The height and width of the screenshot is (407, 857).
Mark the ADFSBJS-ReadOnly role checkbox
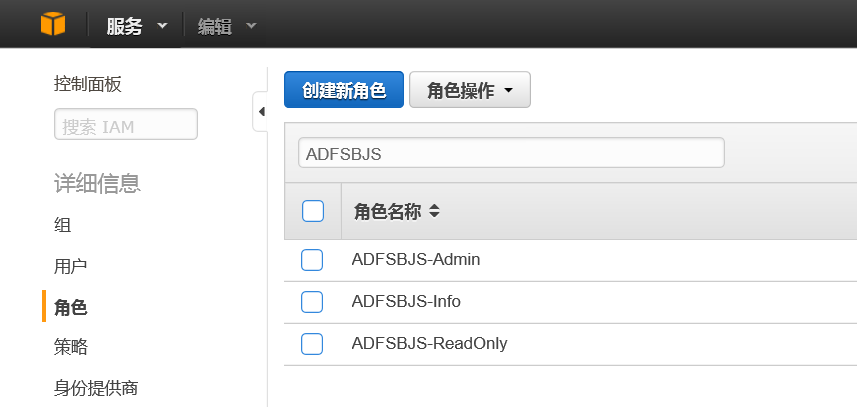pos(312,344)
